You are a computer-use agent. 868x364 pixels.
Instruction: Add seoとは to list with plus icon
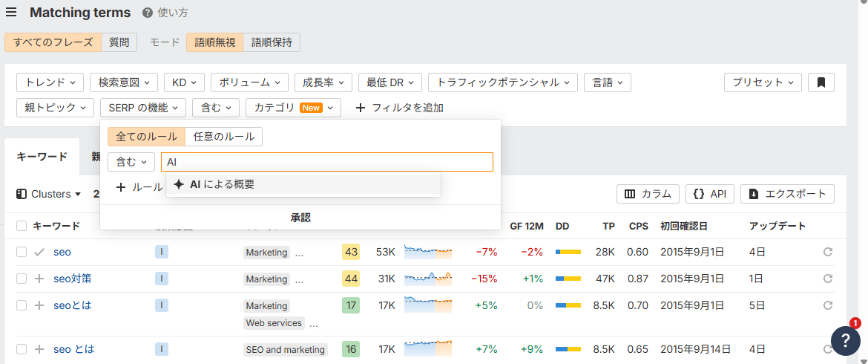(39, 305)
